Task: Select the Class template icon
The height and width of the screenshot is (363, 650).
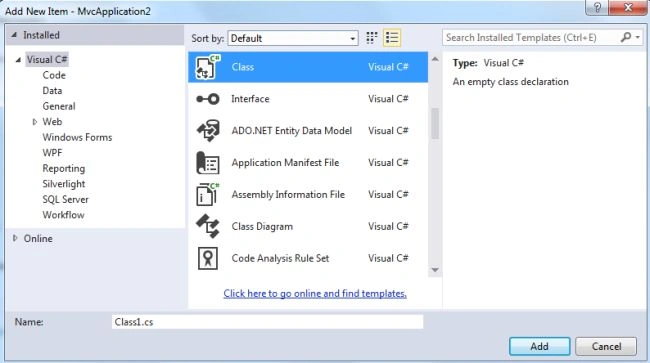Action: 207,67
